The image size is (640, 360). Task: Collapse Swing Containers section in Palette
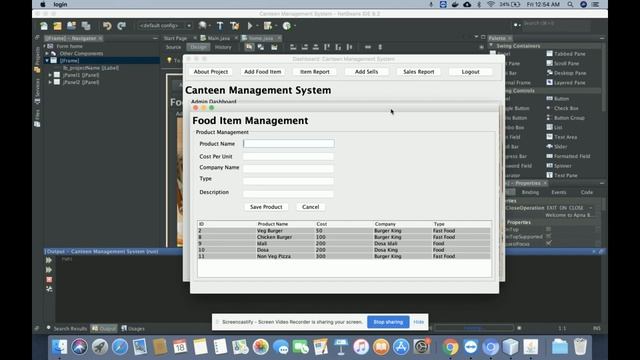[x=491, y=46]
